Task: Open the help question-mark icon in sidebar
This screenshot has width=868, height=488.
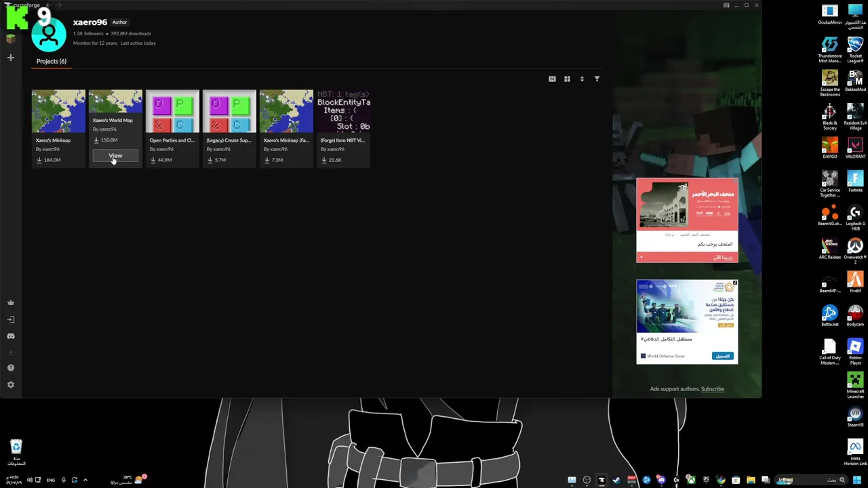Action: click(x=10, y=367)
